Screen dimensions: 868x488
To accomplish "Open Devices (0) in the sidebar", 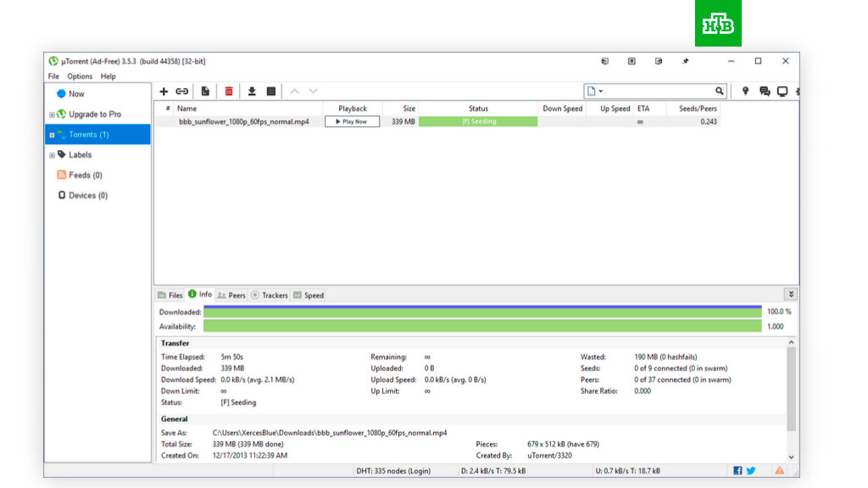I will point(88,196).
